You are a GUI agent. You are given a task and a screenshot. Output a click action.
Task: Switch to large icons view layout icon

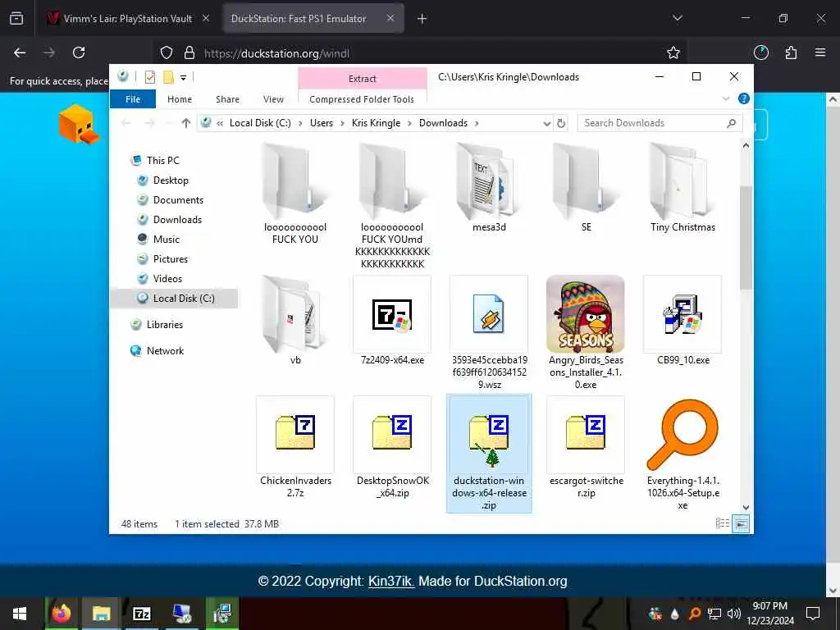coord(741,523)
